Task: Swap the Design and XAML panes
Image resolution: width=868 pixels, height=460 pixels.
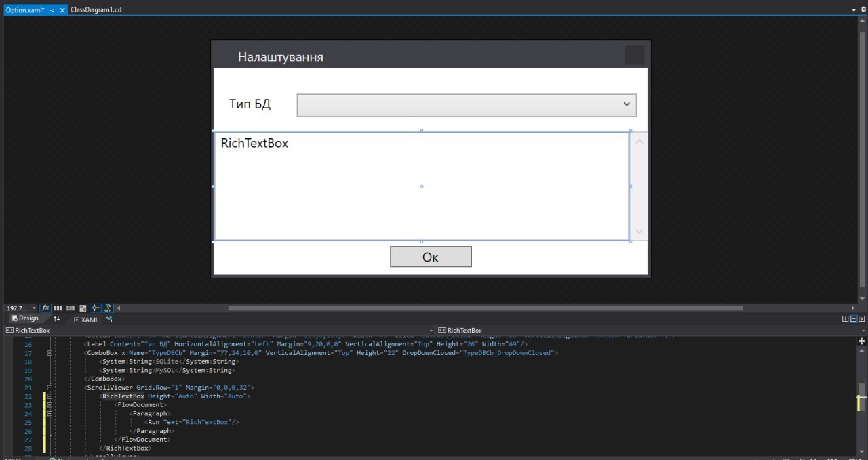Action: 57,319
